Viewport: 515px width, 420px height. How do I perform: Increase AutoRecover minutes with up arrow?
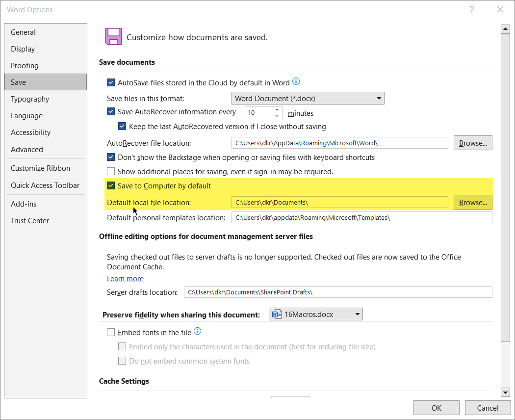pyautogui.click(x=277, y=110)
